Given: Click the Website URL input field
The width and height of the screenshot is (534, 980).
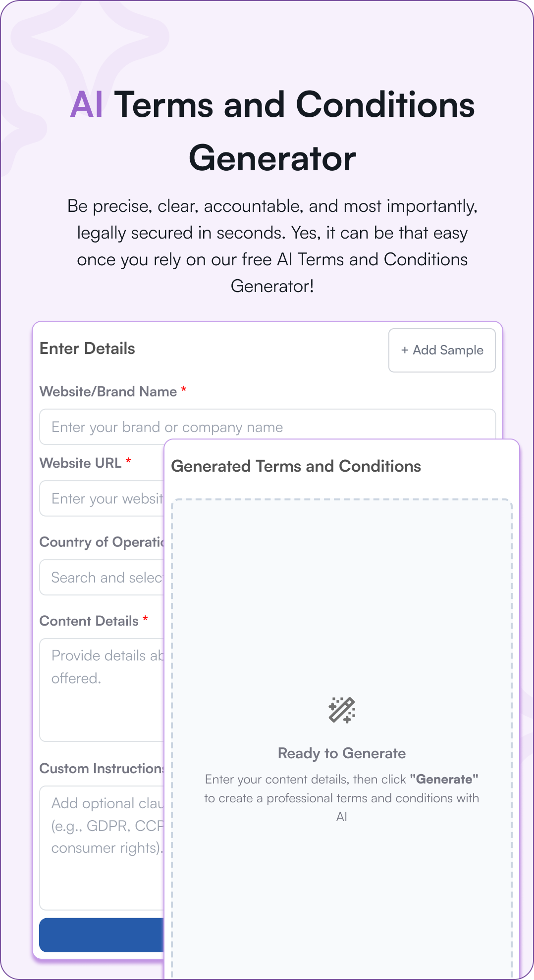Looking at the screenshot, I should pos(99,498).
